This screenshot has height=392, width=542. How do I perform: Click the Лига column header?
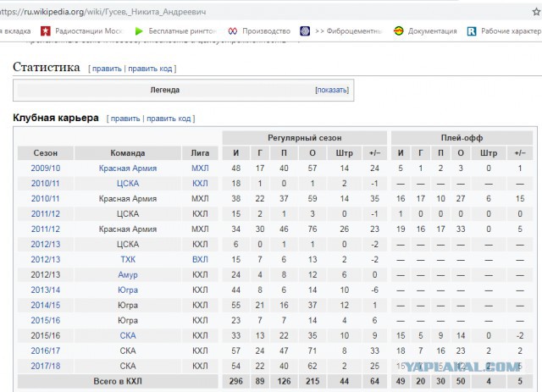pyautogui.click(x=200, y=153)
